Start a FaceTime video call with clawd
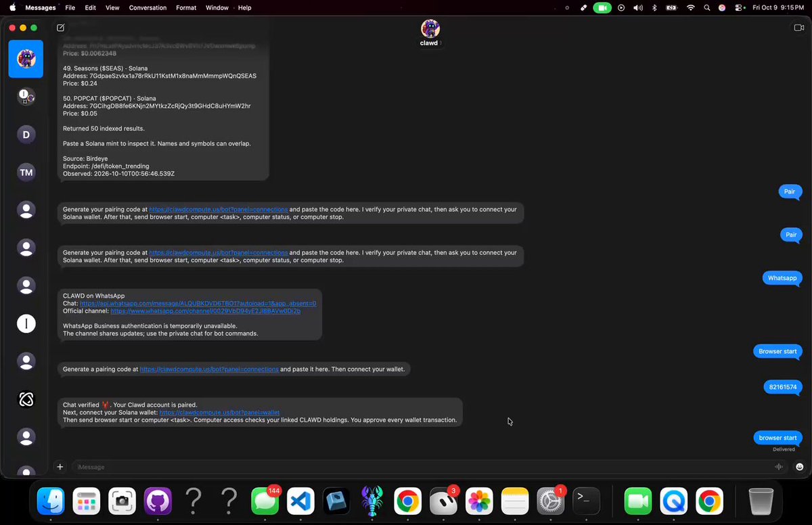The height and width of the screenshot is (525, 812). (798, 28)
